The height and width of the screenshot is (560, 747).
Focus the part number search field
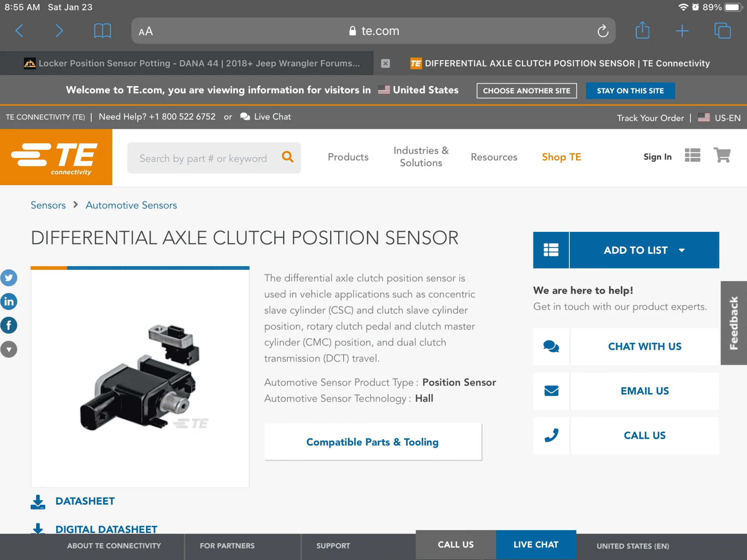tap(203, 158)
